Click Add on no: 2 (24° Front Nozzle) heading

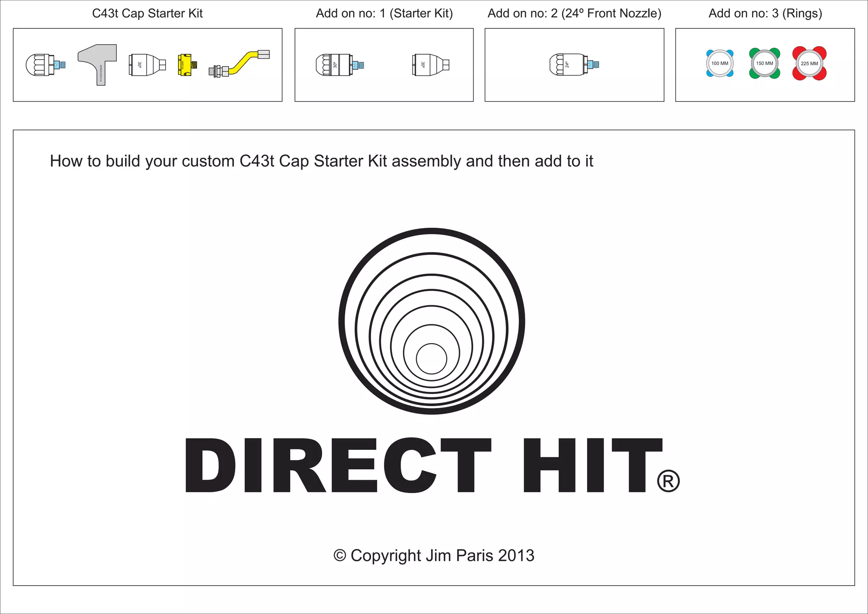[x=574, y=14]
